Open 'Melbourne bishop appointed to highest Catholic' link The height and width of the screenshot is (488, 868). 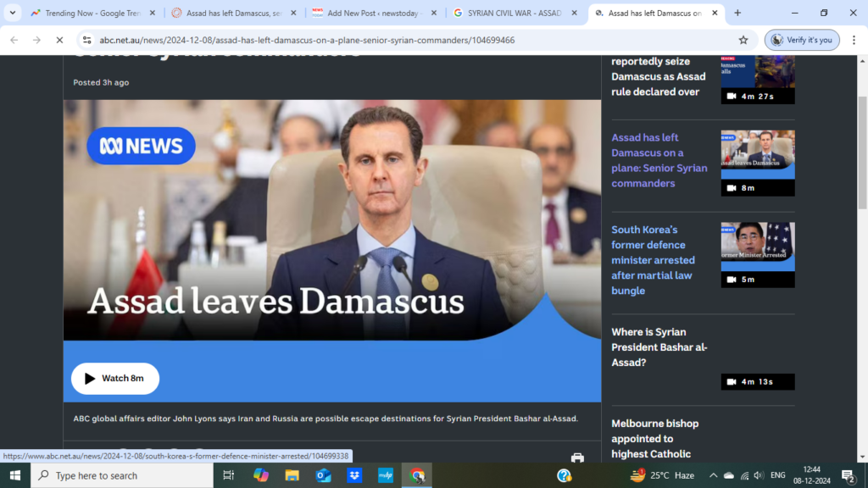[x=655, y=439]
